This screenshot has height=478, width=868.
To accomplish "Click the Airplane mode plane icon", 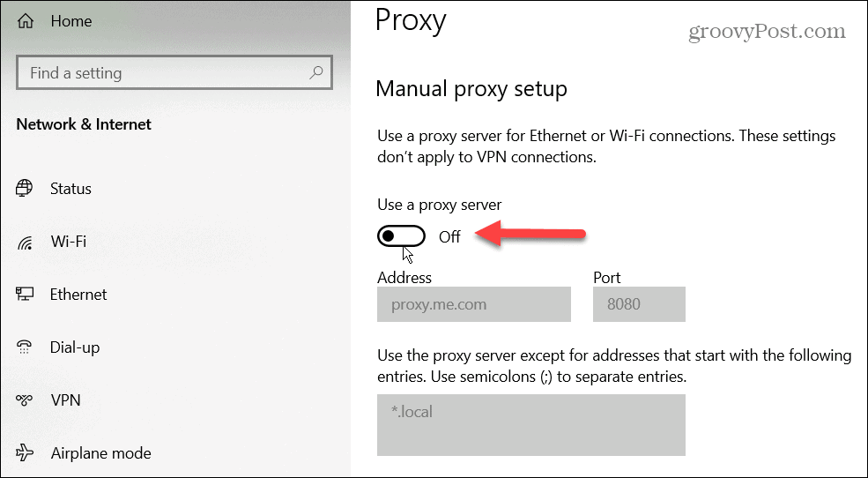I will 25,453.
